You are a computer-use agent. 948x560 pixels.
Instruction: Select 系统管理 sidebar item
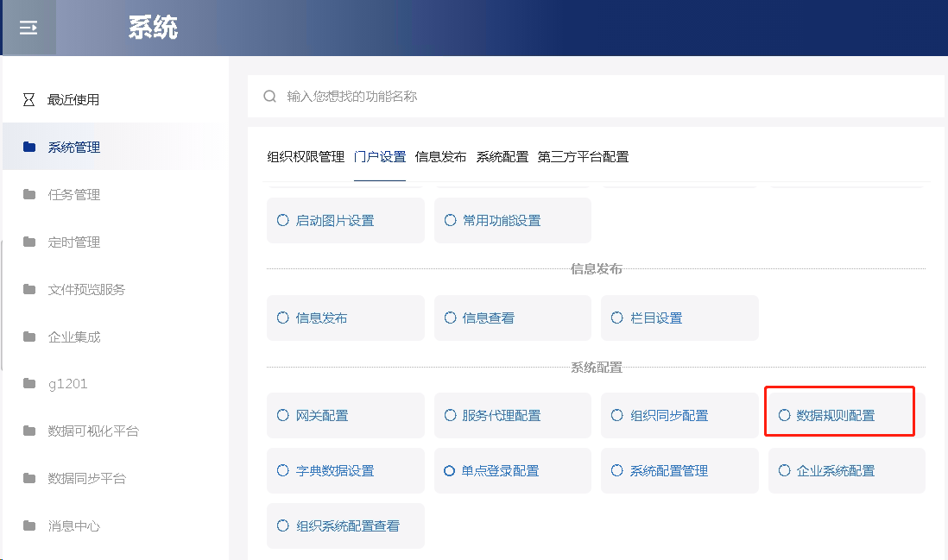coord(115,147)
